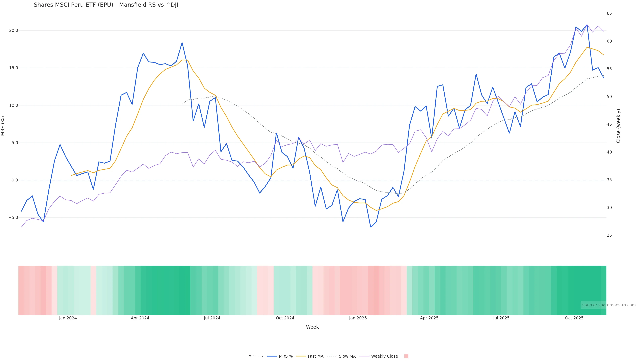Select the Oct 2024 x-axis label
Image resolution: width=644 pixels, height=362 pixels.
tap(285, 318)
